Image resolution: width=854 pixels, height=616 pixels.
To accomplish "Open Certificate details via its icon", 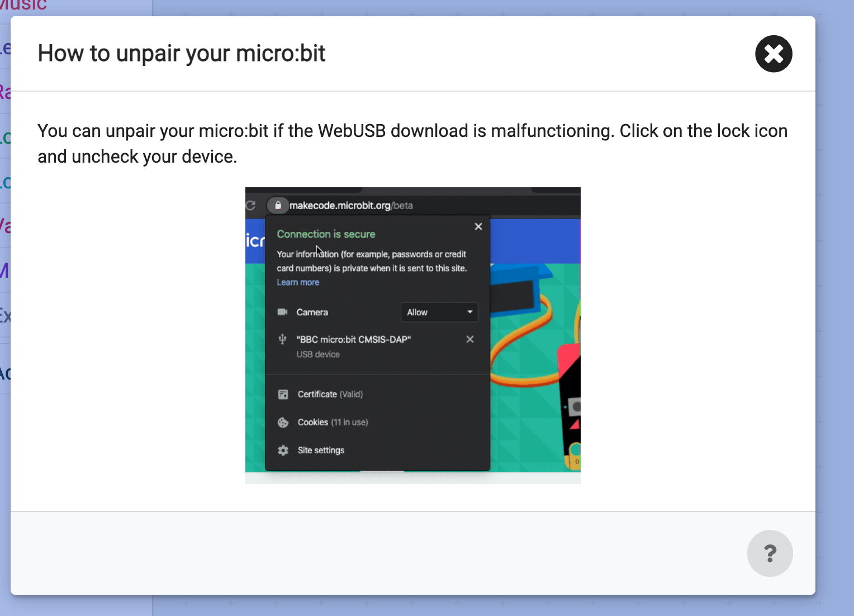I will 283,394.
